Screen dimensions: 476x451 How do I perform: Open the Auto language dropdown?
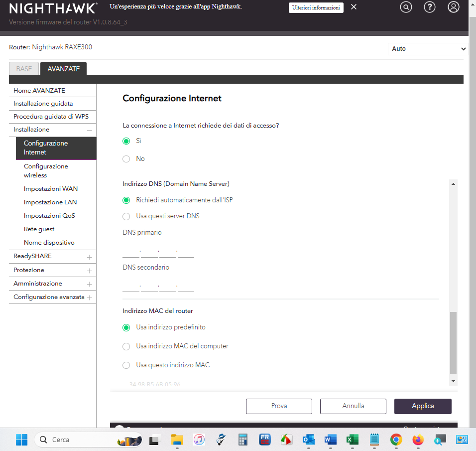[x=428, y=49]
